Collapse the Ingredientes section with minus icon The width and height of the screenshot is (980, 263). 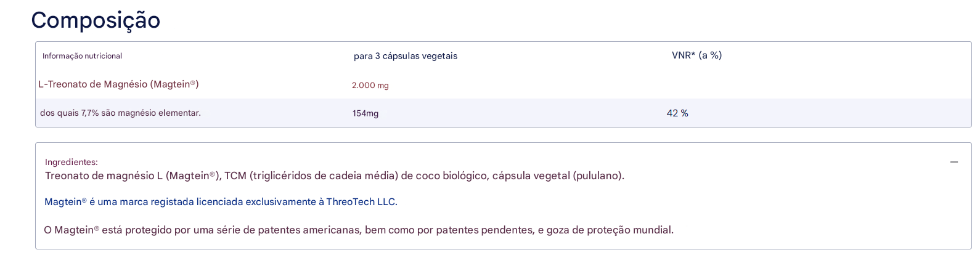953,162
